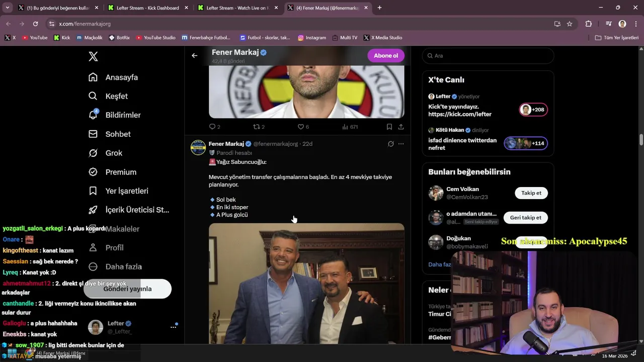The height and width of the screenshot is (362, 644).
Task: Open Grok in sidebar
Action: [106, 153]
